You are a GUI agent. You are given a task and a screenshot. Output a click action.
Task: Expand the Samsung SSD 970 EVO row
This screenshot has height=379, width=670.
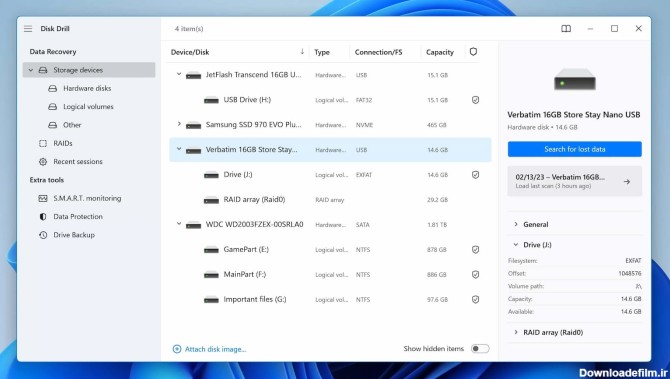click(x=179, y=124)
